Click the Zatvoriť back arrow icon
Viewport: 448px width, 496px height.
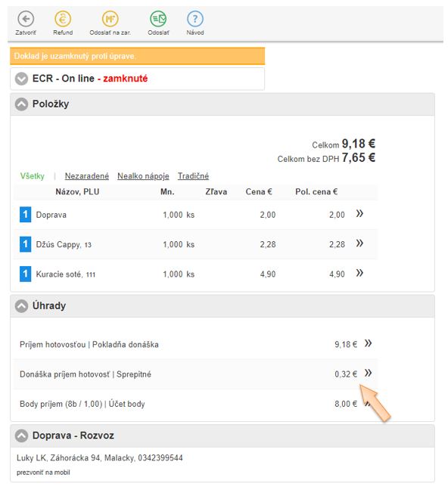coord(26,19)
